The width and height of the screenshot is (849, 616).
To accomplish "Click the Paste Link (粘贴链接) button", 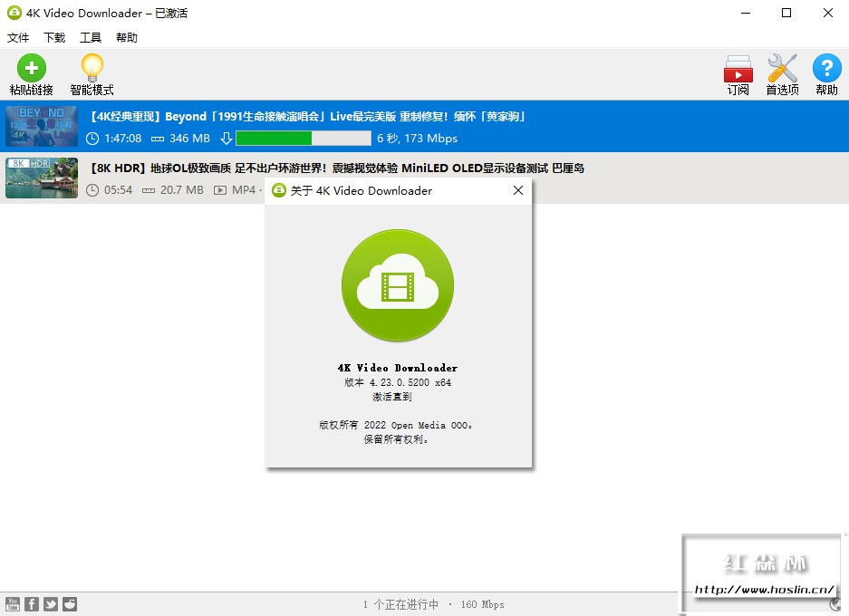I will (32, 74).
